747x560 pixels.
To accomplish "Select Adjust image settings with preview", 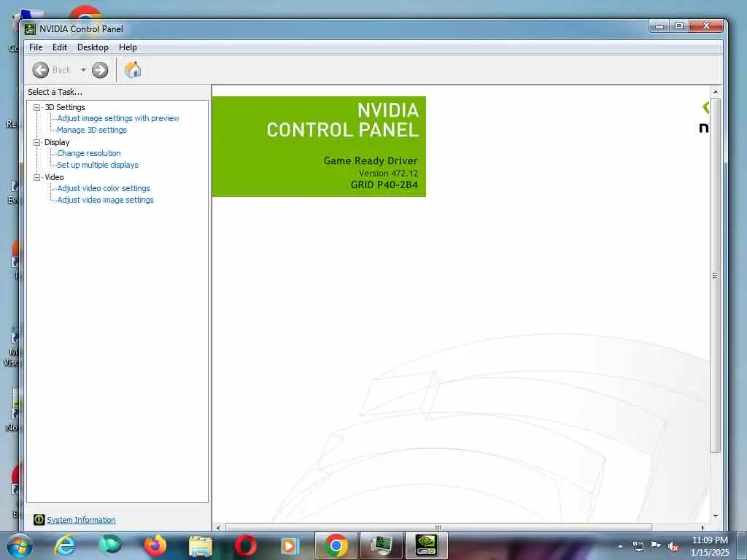I will point(118,118).
